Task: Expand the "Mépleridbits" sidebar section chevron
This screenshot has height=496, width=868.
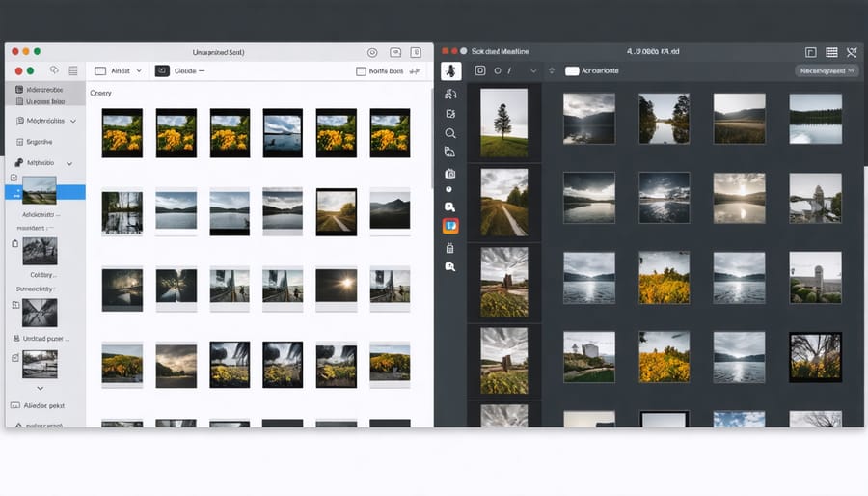Action: pyautogui.click(x=73, y=121)
